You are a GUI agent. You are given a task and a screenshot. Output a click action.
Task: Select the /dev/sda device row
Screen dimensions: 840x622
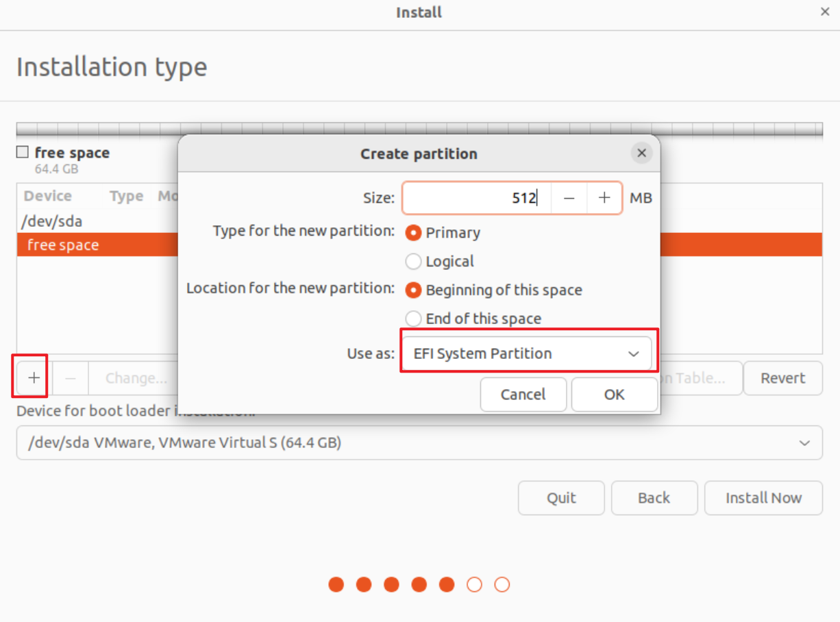pyautogui.click(x=53, y=221)
